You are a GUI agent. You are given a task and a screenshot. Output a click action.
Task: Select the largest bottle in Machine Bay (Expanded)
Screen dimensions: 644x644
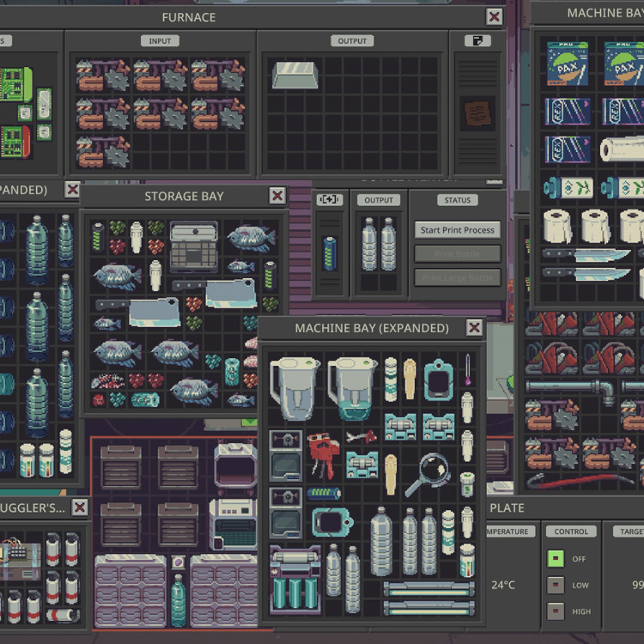coord(381,541)
